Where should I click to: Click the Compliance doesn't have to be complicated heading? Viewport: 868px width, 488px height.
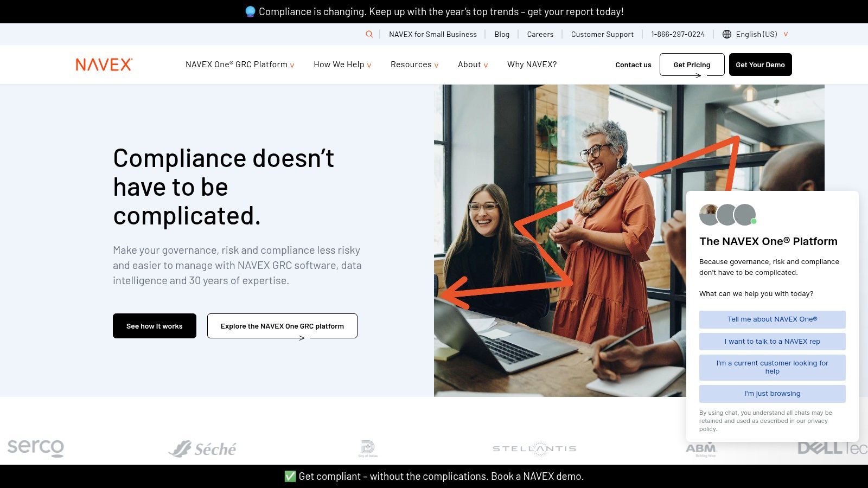(x=224, y=187)
